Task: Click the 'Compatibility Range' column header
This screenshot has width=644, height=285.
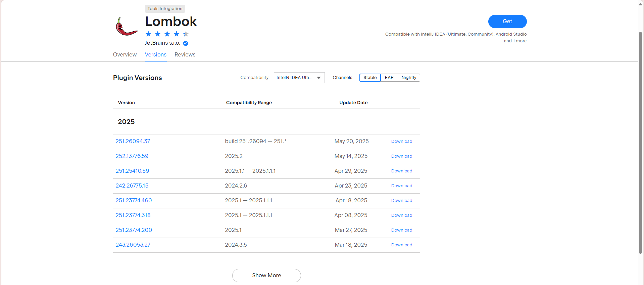Action: 249,103
